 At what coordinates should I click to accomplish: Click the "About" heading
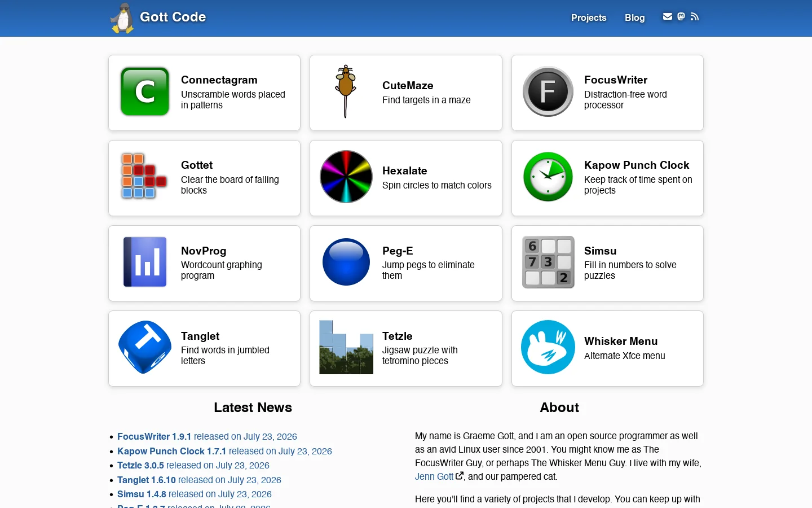coord(559,408)
